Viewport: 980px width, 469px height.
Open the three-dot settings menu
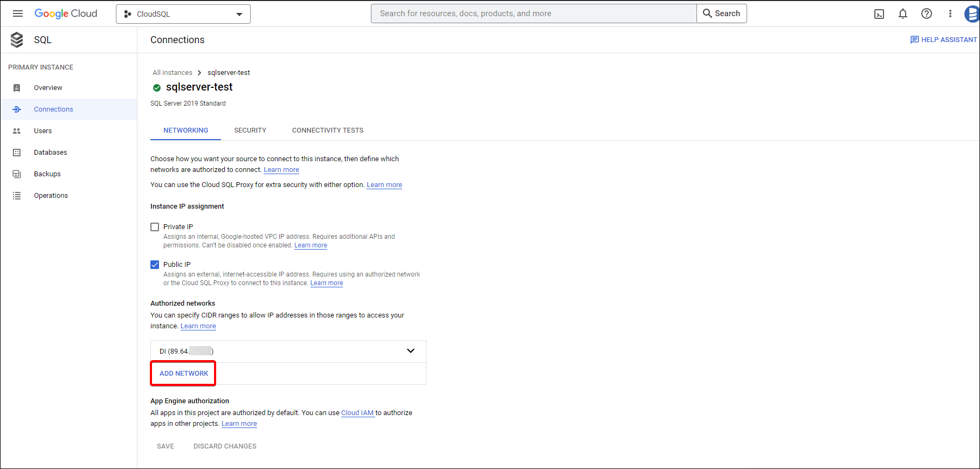[x=950, y=14]
